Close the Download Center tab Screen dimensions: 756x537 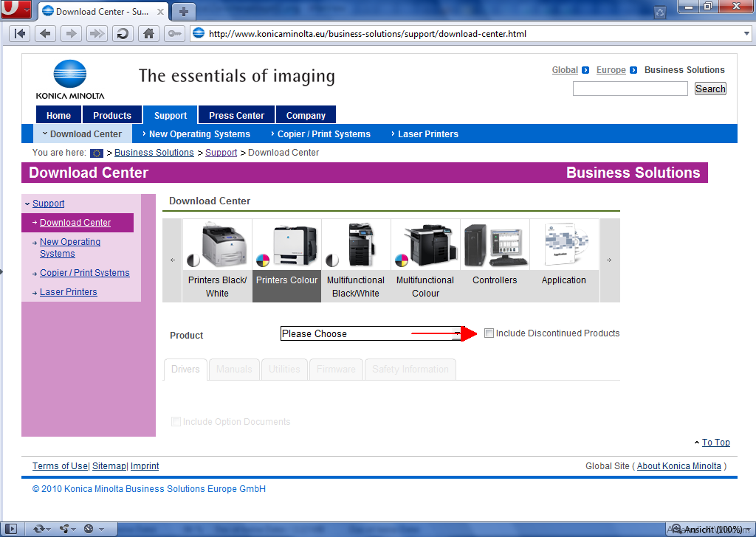[x=160, y=12]
